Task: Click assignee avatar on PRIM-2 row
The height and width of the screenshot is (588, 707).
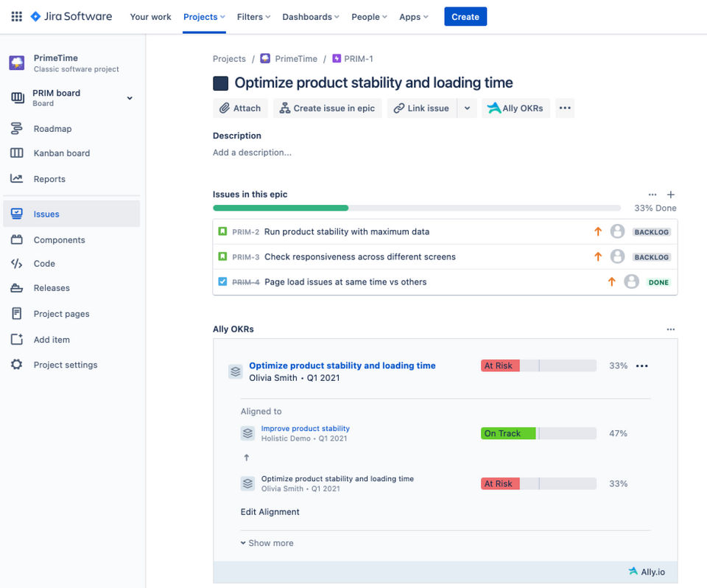Action: tap(617, 231)
